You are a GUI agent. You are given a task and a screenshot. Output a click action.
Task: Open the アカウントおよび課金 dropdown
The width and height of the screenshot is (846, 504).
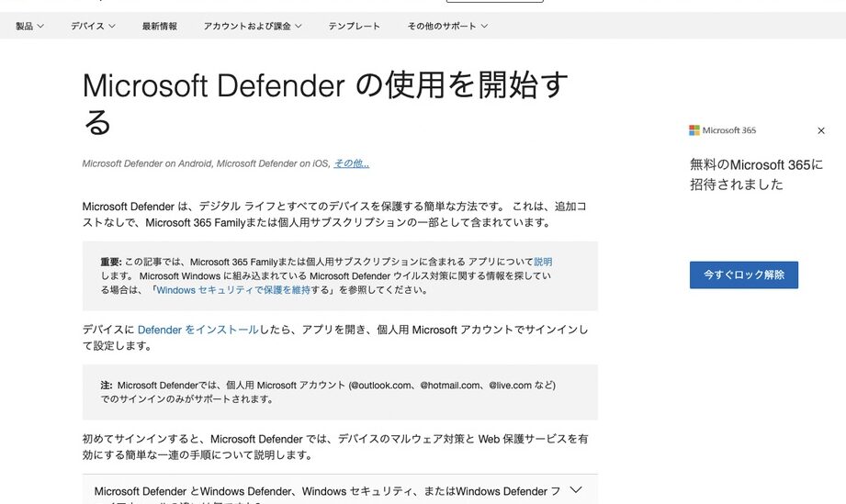coord(252,26)
